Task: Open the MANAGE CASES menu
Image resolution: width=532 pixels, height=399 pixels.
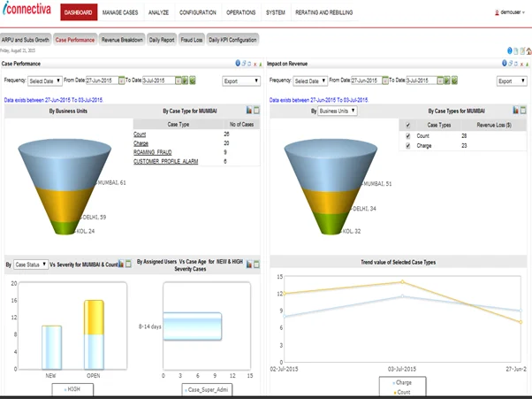Action: click(x=120, y=12)
